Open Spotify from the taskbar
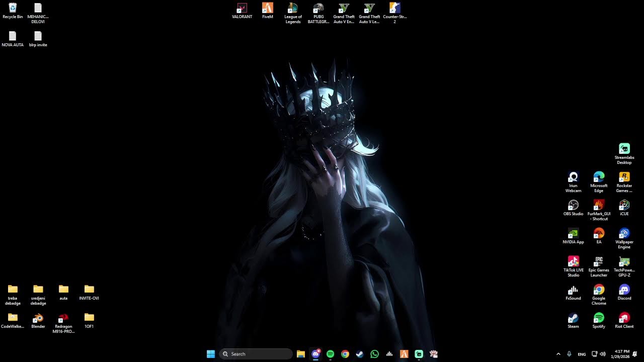 [330, 354]
